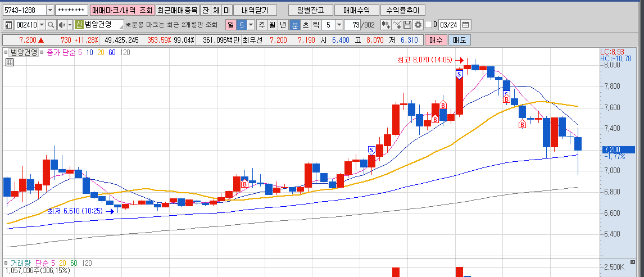
Task: Expand the day period dropdown after blue 5
Action: 251,25
